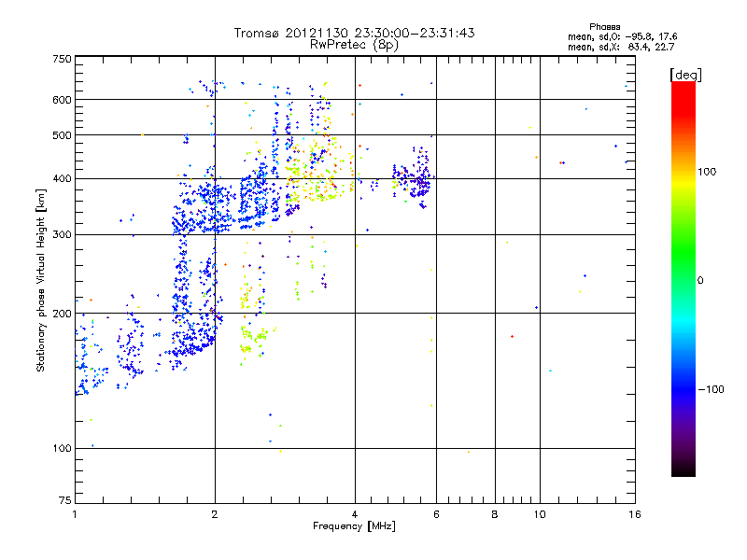Click the color bar tick label '100'
The image size is (747, 560).
click(x=707, y=172)
